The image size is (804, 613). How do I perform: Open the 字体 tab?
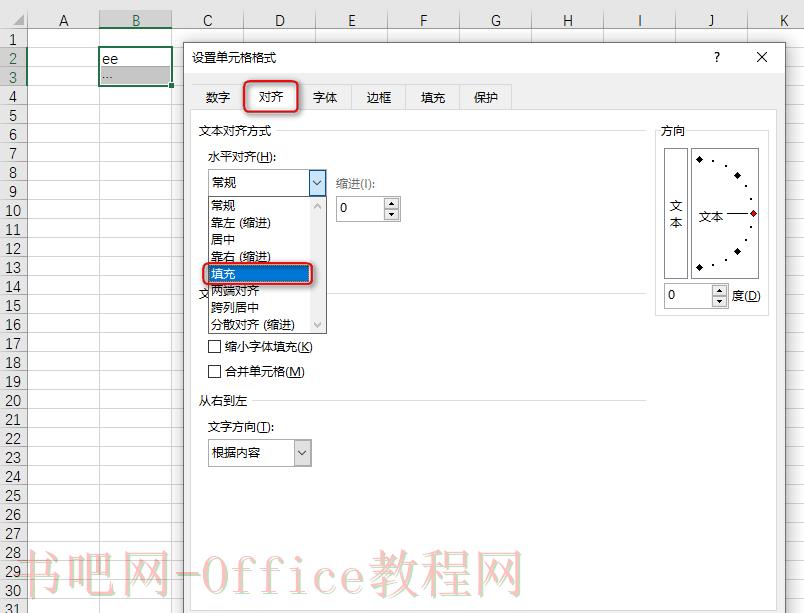[x=325, y=97]
